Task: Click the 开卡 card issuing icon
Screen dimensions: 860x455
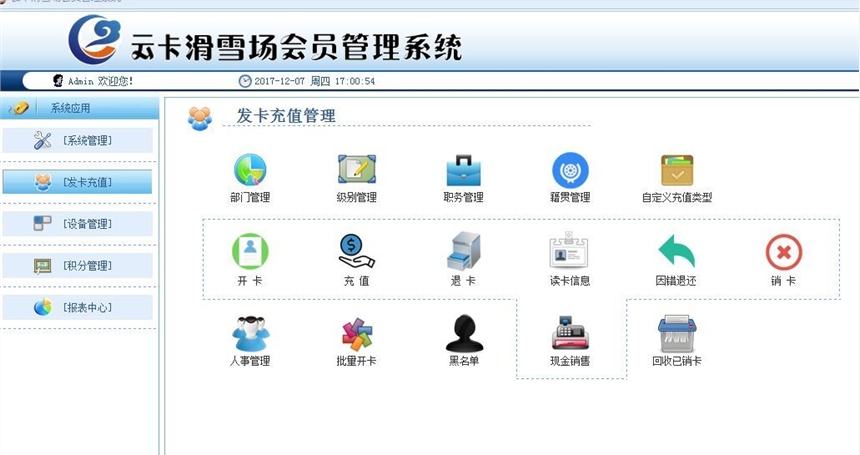Action: pos(250,252)
